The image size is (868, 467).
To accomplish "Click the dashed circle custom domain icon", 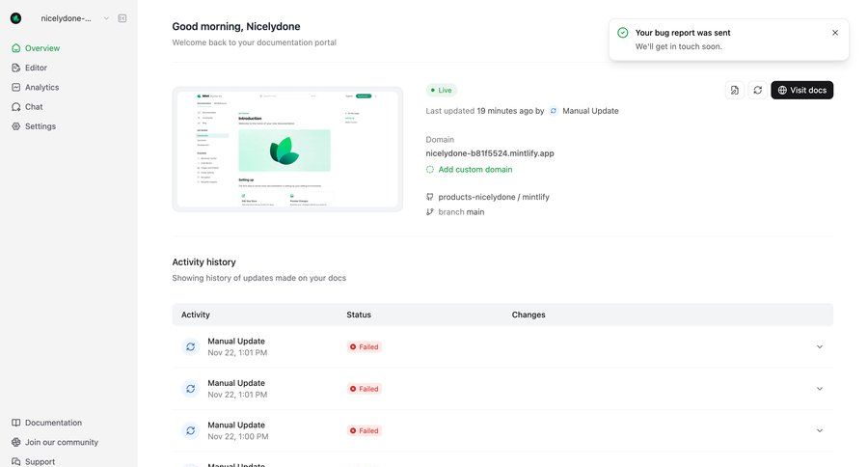I will pyautogui.click(x=429, y=170).
